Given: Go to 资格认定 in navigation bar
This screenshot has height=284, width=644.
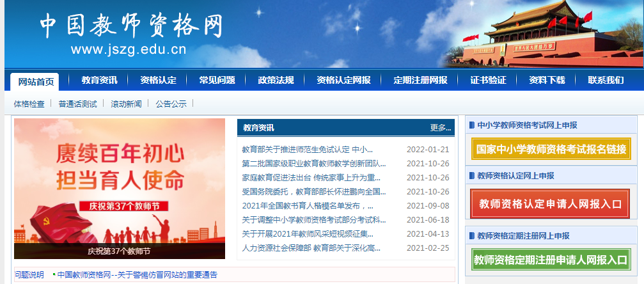Looking at the screenshot, I should tap(158, 80).
